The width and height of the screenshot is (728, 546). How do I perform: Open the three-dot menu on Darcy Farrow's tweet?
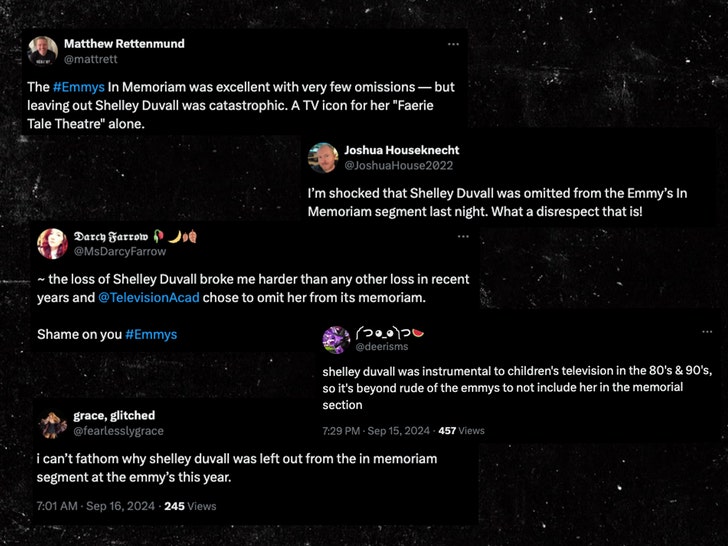[x=463, y=236]
